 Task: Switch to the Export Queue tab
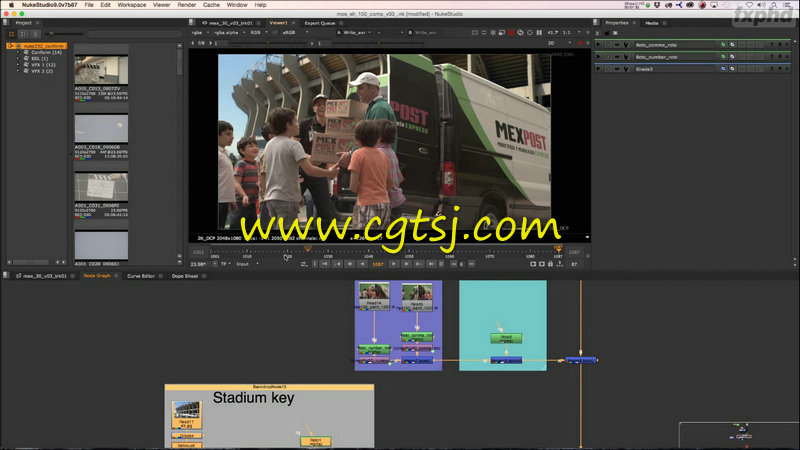click(320, 23)
